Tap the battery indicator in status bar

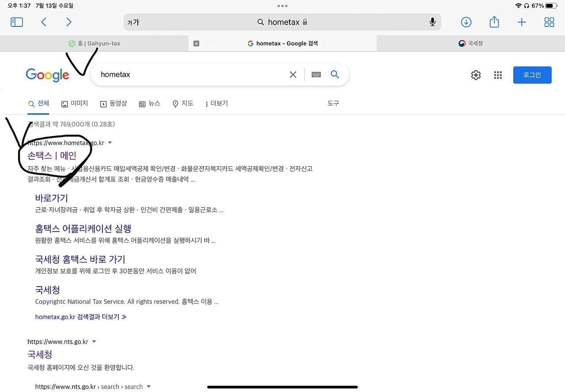[551, 6]
